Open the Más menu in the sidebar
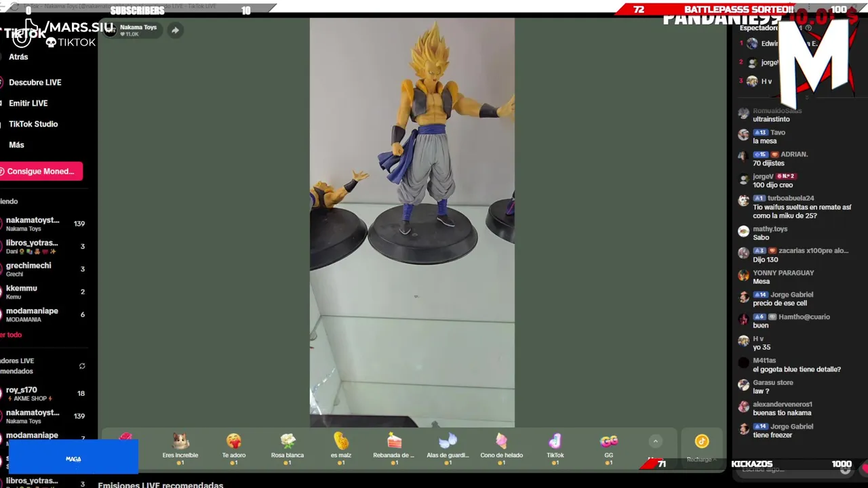 [16, 145]
